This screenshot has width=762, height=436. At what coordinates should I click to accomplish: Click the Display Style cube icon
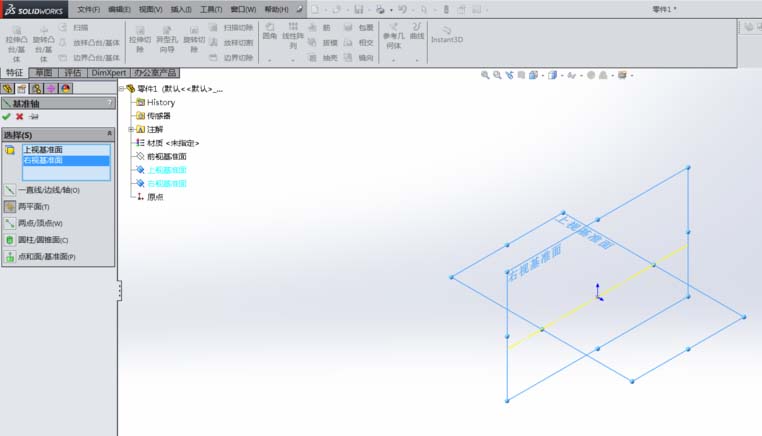[553, 75]
